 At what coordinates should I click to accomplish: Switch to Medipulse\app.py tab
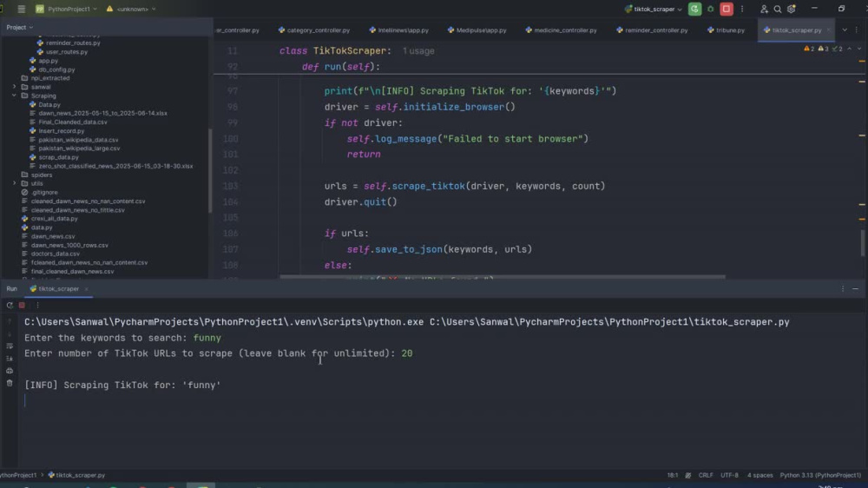pos(477,30)
